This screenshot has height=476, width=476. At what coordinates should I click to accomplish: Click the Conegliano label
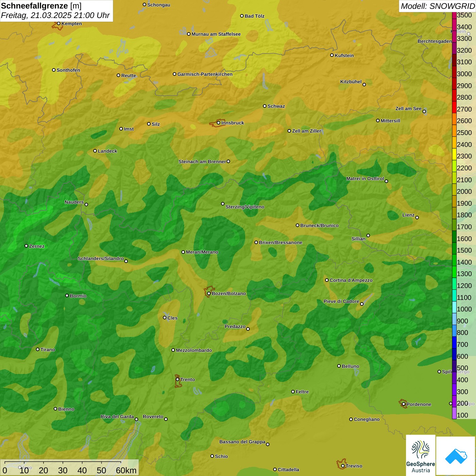pos(367,419)
